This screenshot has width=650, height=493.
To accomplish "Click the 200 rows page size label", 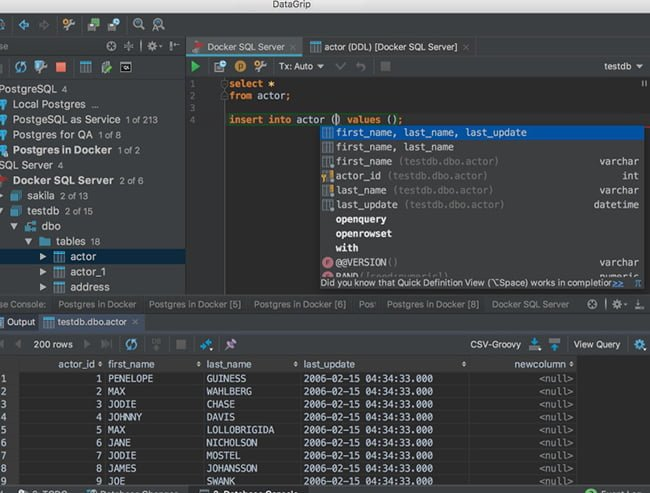I will [x=53, y=345].
